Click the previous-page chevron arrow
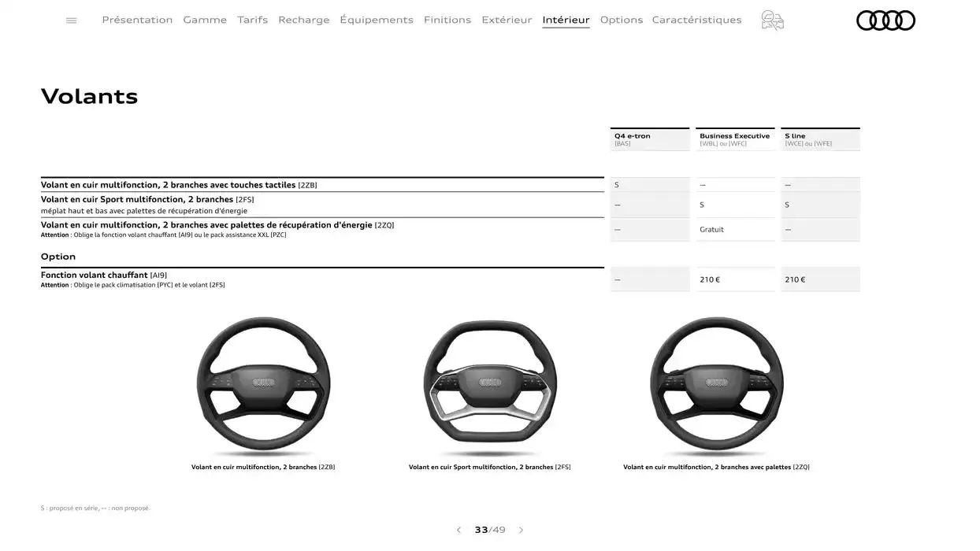The width and height of the screenshot is (980, 551). coord(458,529)
